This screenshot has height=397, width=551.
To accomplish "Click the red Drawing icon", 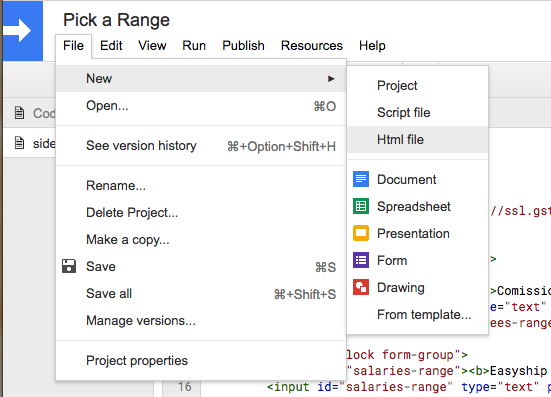I will pos(361,287).
